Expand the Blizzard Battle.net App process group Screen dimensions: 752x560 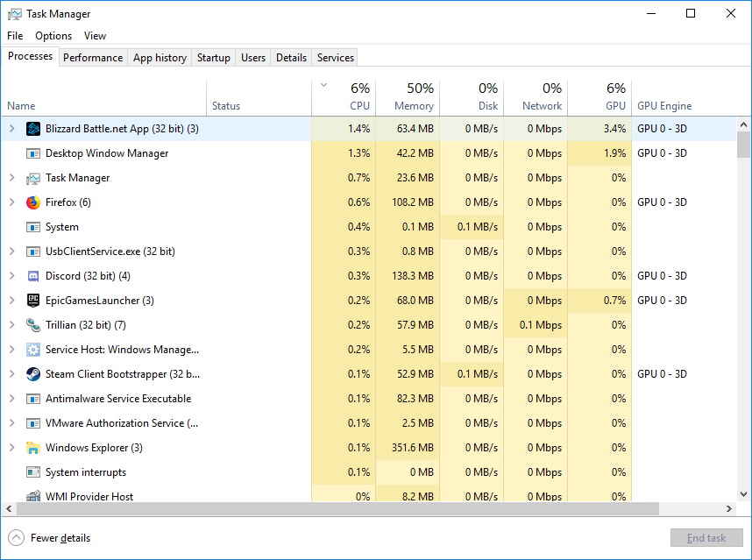(x=12, y=129)
